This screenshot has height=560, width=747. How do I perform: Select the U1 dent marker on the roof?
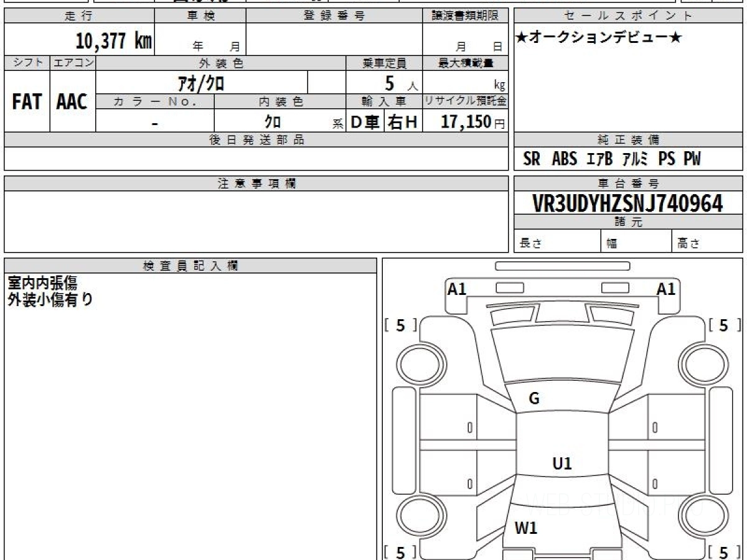tap(561, 463)
